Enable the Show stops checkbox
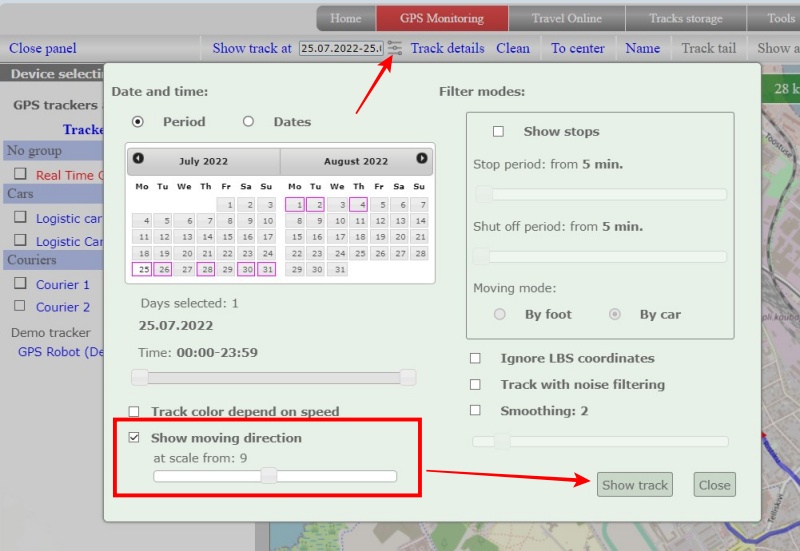The height and width of the screenshot is (551, 800). [x=498, y=132]
